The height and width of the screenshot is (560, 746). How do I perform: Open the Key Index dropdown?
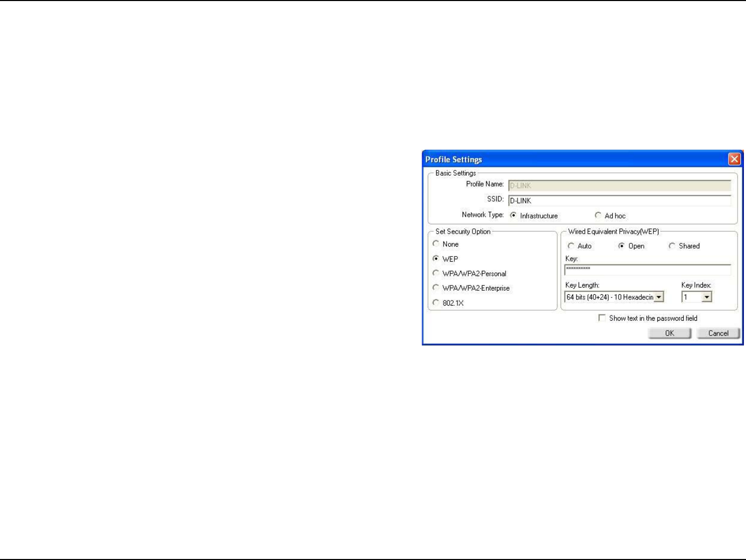(x=707, y=297)
